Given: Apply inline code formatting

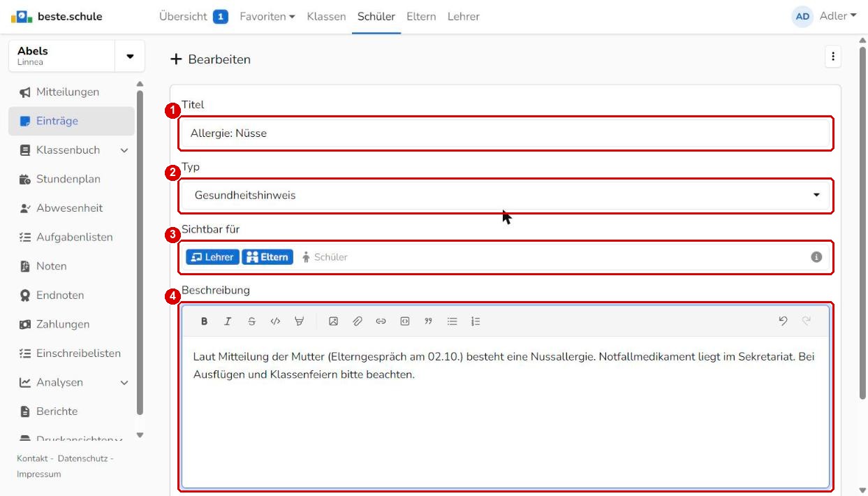Looking at the screenshot, I should click(275, 321).
